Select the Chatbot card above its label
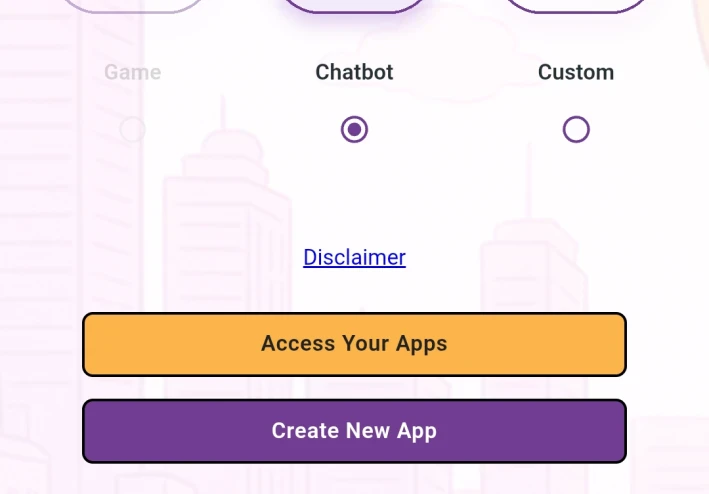The width and height of the screenshot is (709, 494). pyautogui.click(x=354, y=6)
